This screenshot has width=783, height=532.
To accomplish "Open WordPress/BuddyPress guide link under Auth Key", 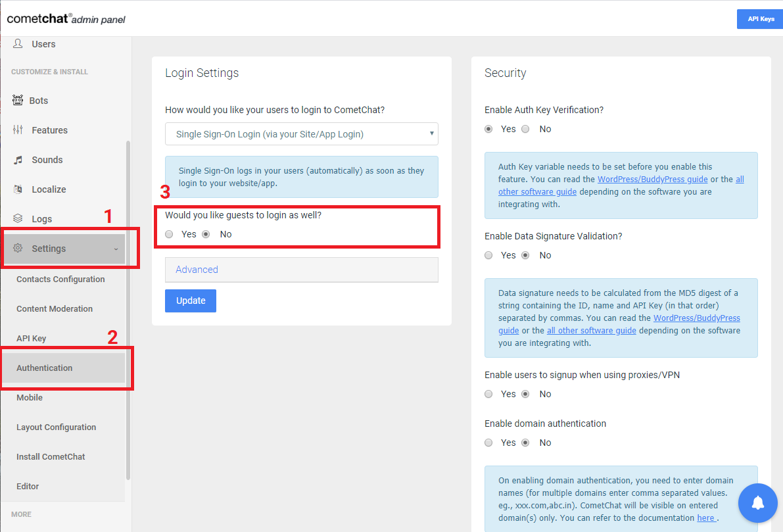I will point(652,180).
